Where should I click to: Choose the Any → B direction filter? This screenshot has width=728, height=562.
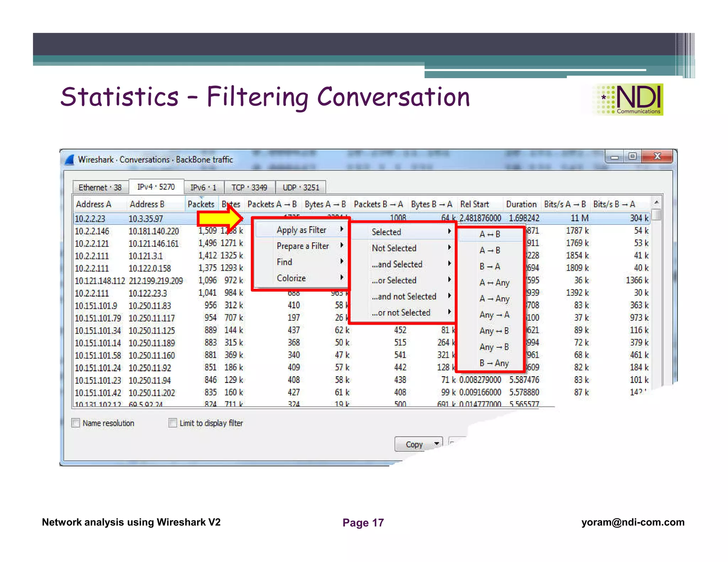tap(490, 347)
